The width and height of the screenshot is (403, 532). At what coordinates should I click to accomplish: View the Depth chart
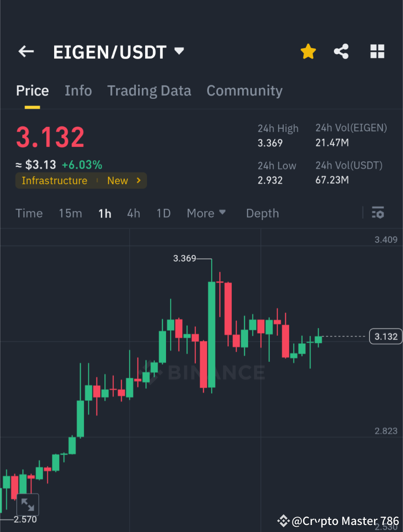pyautogui.click(x=262, y=213)
